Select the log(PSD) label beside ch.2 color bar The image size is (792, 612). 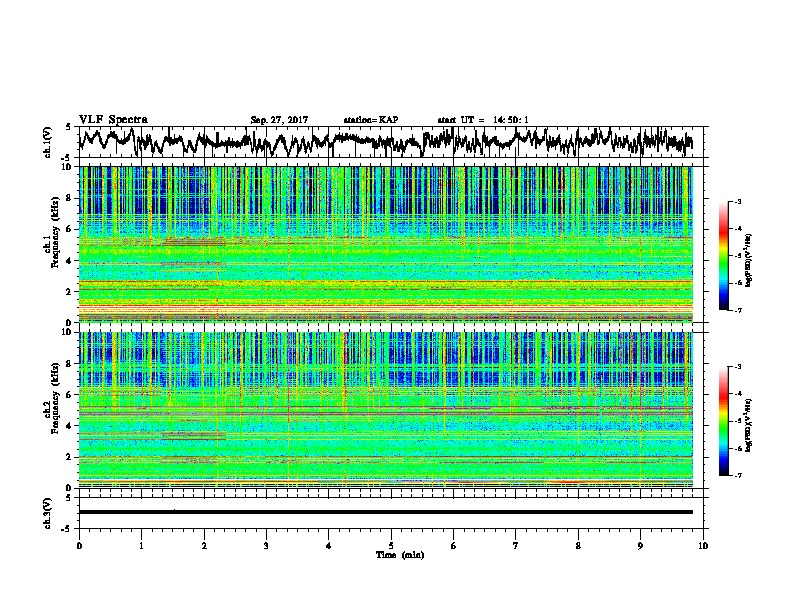tap(748, 424)
